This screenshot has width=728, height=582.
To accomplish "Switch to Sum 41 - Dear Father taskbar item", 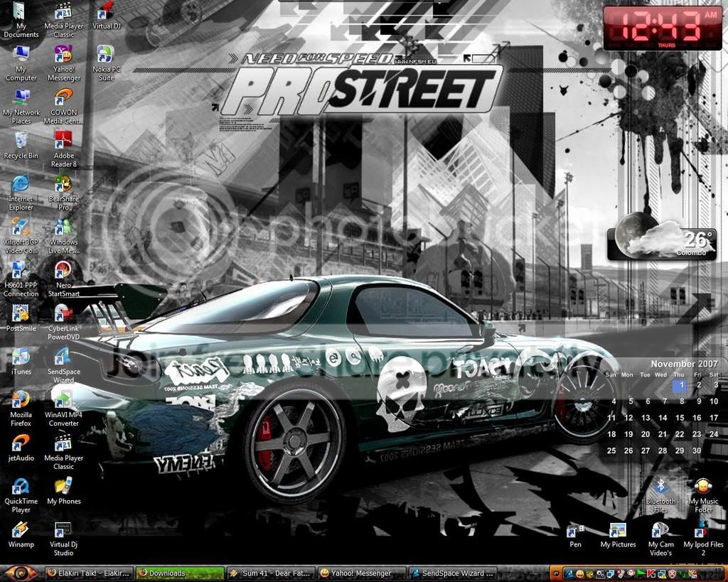I will pos(271,573).
